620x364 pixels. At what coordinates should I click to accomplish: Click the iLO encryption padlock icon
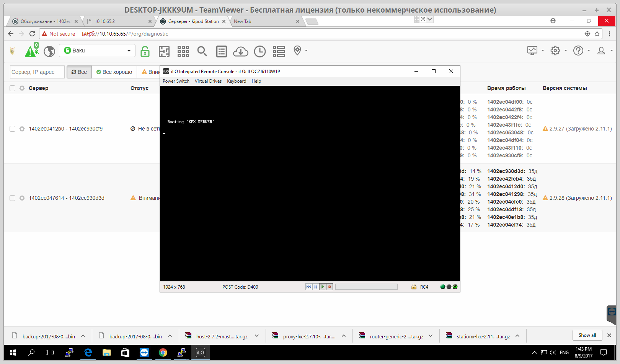414,287
